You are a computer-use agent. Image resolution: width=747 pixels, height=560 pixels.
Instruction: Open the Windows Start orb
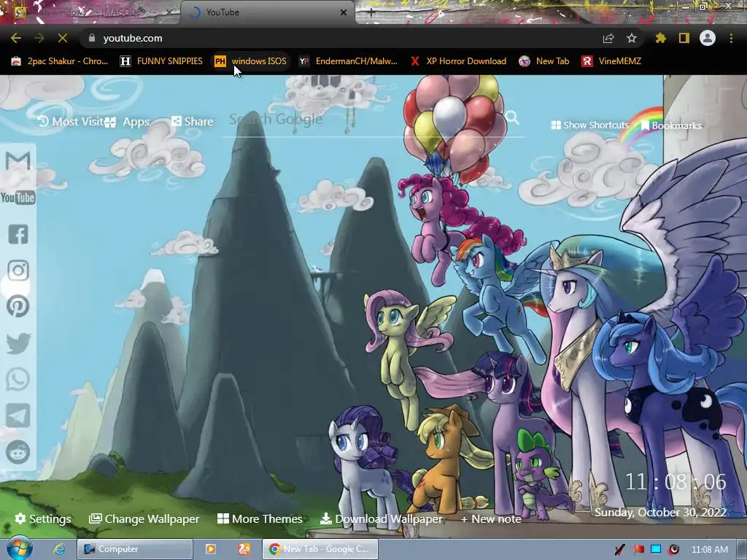pyautogui.click(x=20, y=548)
